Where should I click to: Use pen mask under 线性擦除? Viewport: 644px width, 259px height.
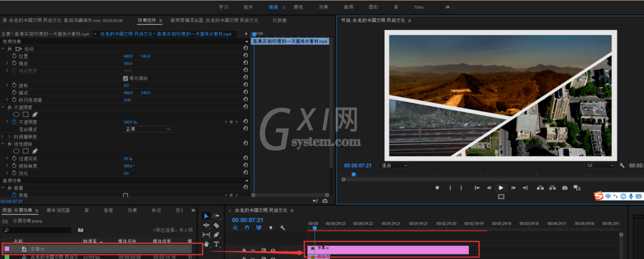[35, 151]
